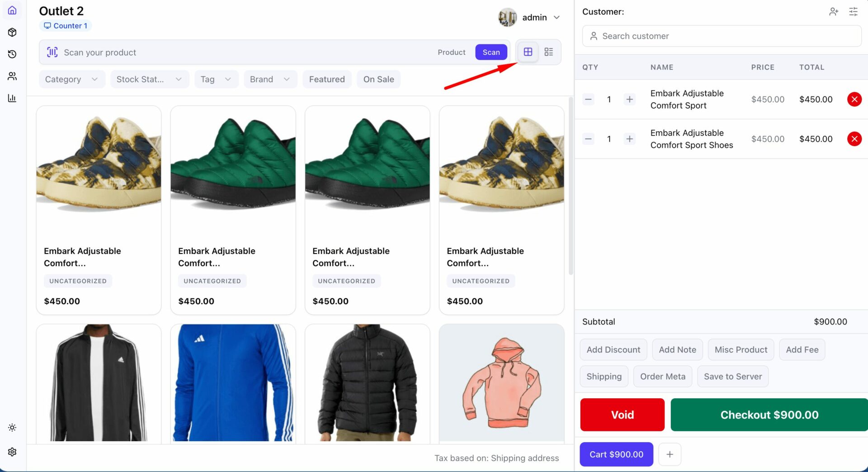
Task: Open the Category filter dropdown
Action: (x=72, y=79)
